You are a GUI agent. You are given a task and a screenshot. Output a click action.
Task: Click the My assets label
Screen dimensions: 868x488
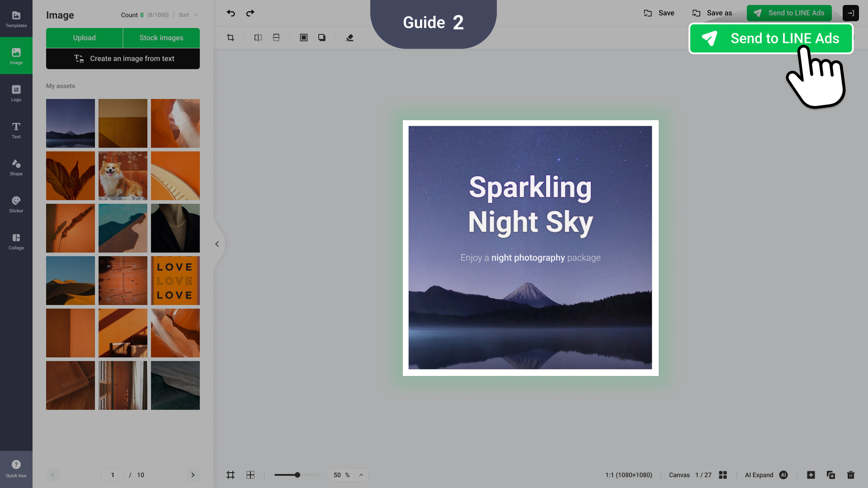coord(61,86)
